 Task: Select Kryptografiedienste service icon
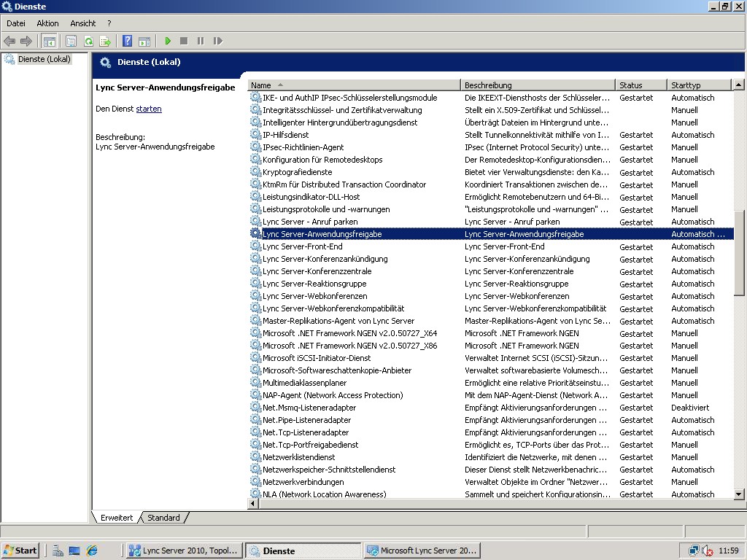pos(256,172)
